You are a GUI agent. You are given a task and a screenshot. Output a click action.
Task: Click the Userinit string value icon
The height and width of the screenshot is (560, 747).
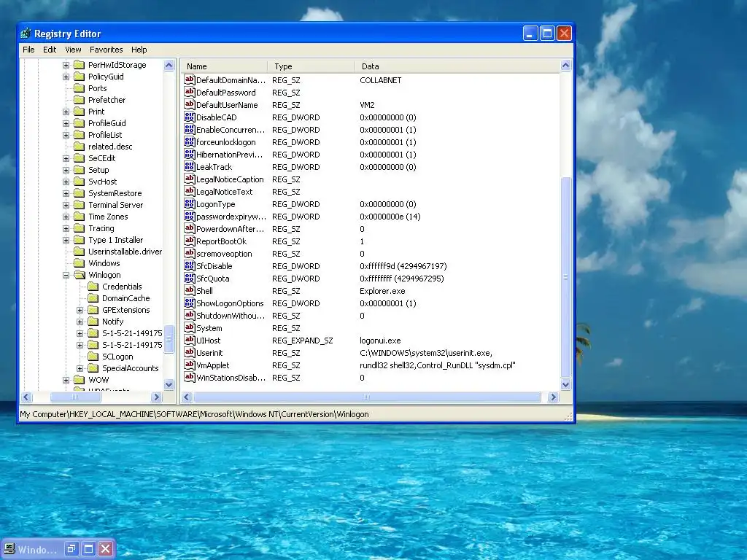[190, 352]
